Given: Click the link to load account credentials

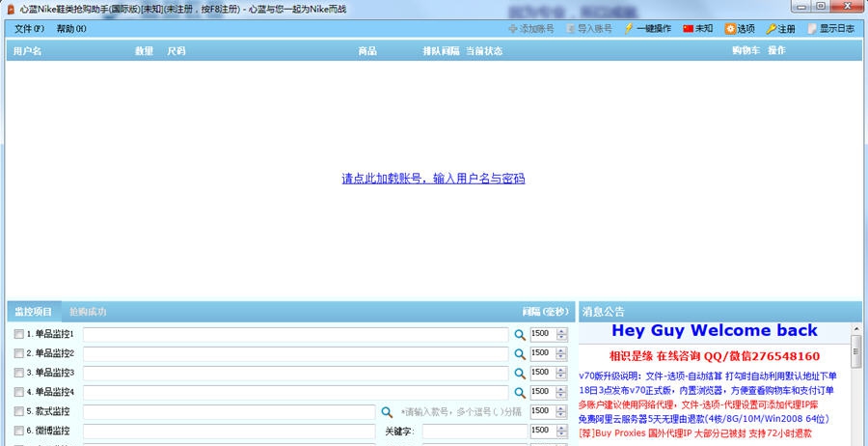Looking at the screenshot, I should pyautogui.click(x=433, y=179).
